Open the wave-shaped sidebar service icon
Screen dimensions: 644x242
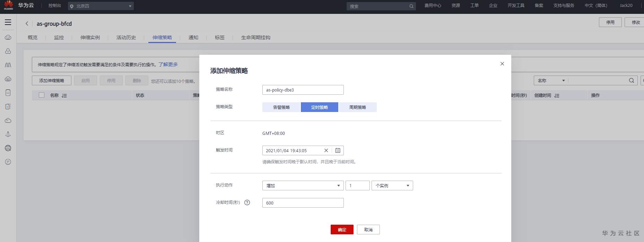click(8, 65)
